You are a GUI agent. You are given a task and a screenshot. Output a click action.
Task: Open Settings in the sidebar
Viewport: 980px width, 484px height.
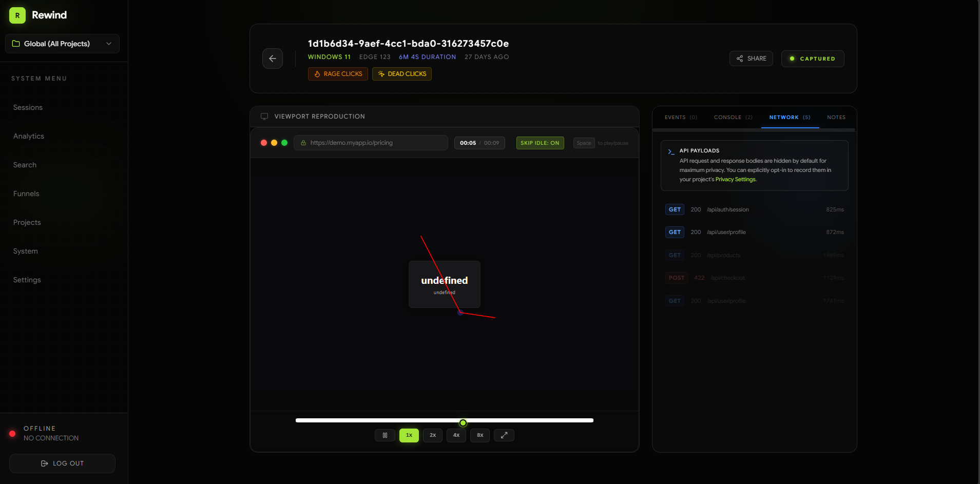(x=27, y=280)
